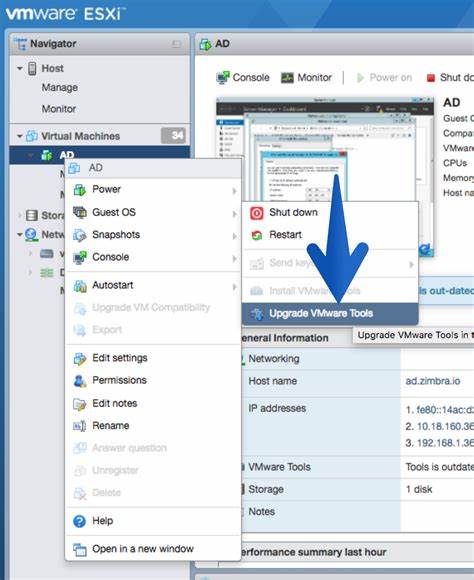Collapse the Virtual Machines tree node
This screenshot has height=580, width=474.
(20, 136)
